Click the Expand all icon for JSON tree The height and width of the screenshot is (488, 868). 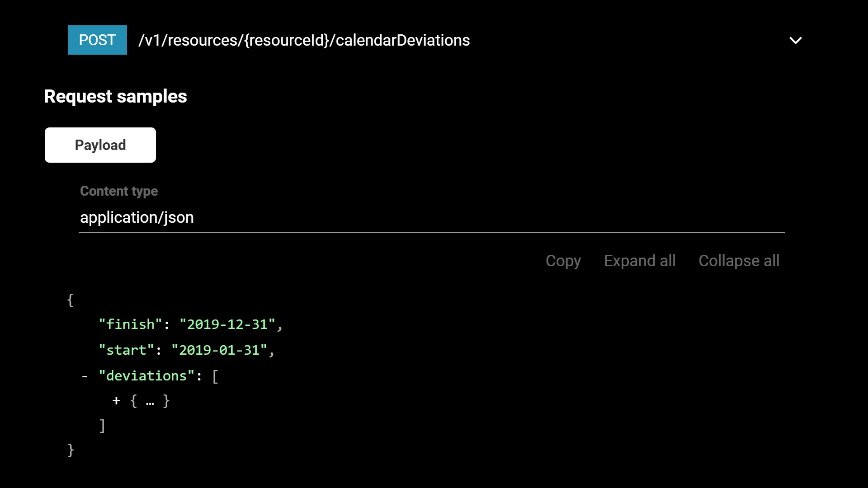point(640,260)
